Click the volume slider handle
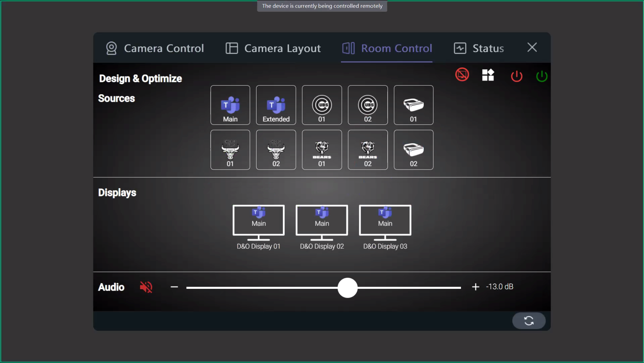Viewport: 644px width, 363px height. tap(347, 288)
